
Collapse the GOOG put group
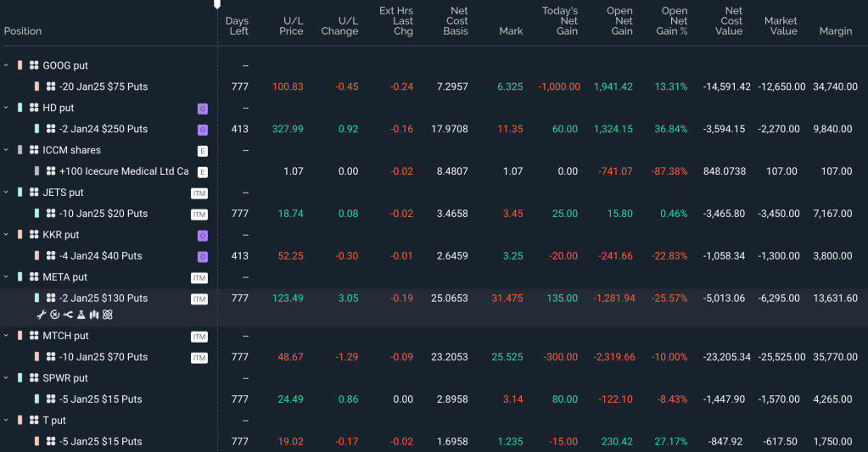tap(6, 65)
